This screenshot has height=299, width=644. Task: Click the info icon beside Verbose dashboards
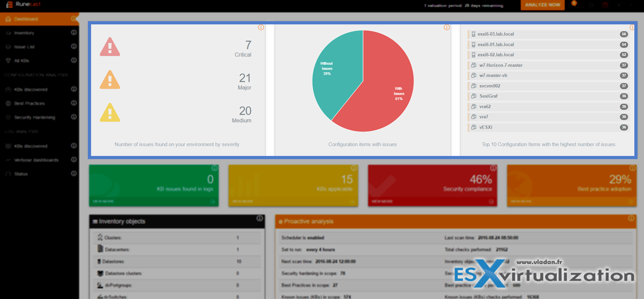pos(74,160)
